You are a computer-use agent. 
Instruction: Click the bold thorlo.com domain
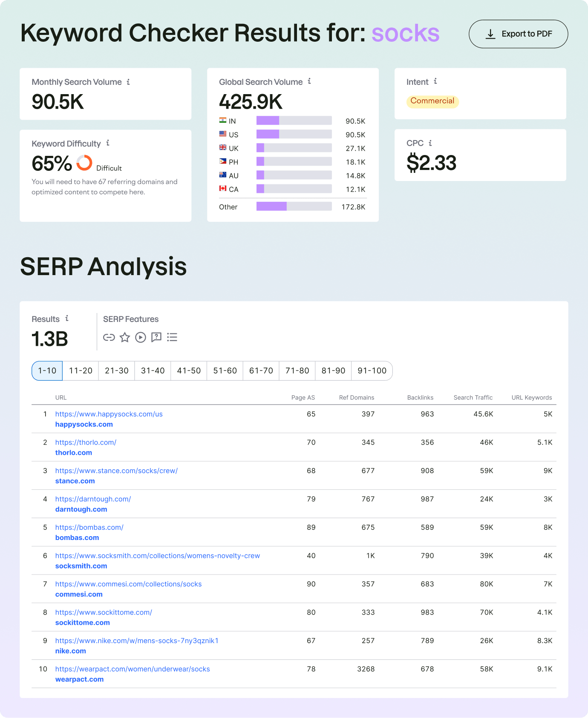click(x=74, y=453)
